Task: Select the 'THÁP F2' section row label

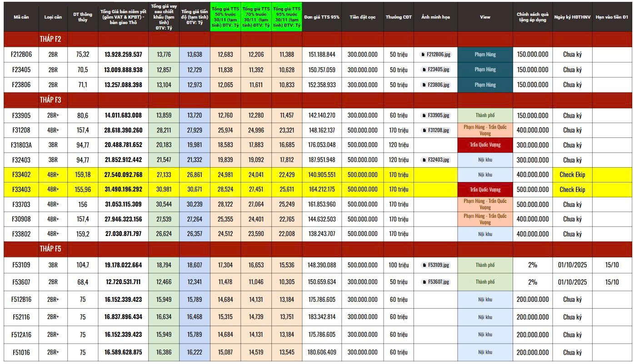Action: pyautogui.click(x=50, y=39)
